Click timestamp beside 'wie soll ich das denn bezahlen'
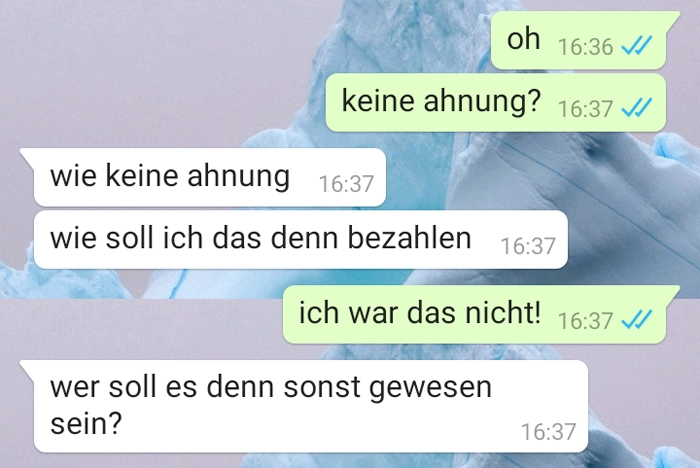Viewport: 700px width, 468px height. (x=528, y=246)
